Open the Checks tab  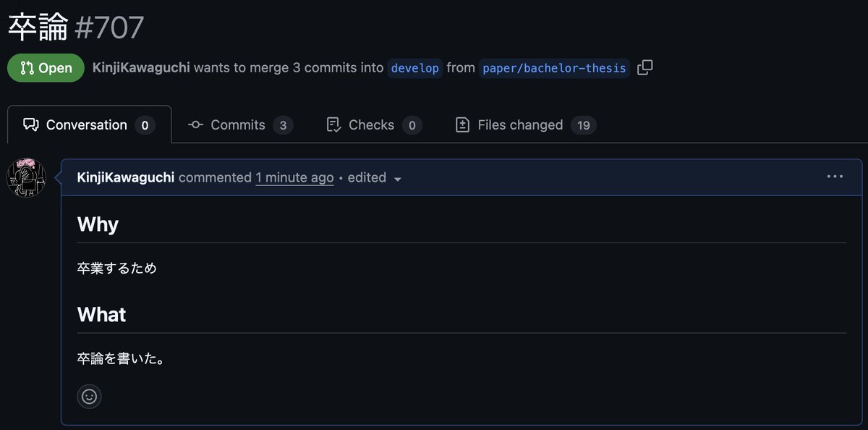(x=374, y=125)
